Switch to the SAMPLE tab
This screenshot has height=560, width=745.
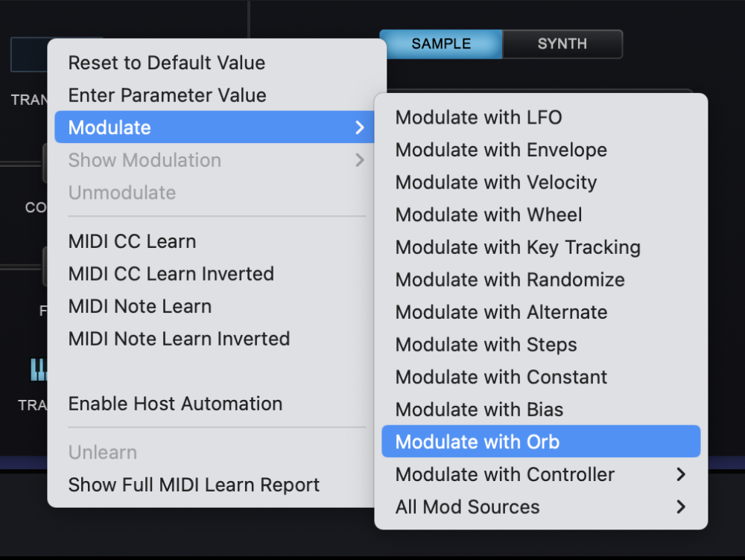(440, 44)
